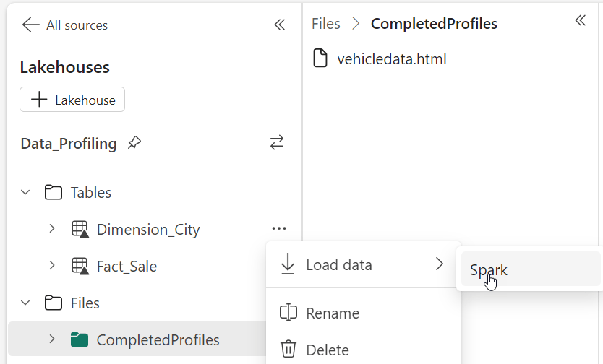Expand the CompletedProfiles folder node
The height and width of the screenshot is (364, 603).
pos(52,339)
